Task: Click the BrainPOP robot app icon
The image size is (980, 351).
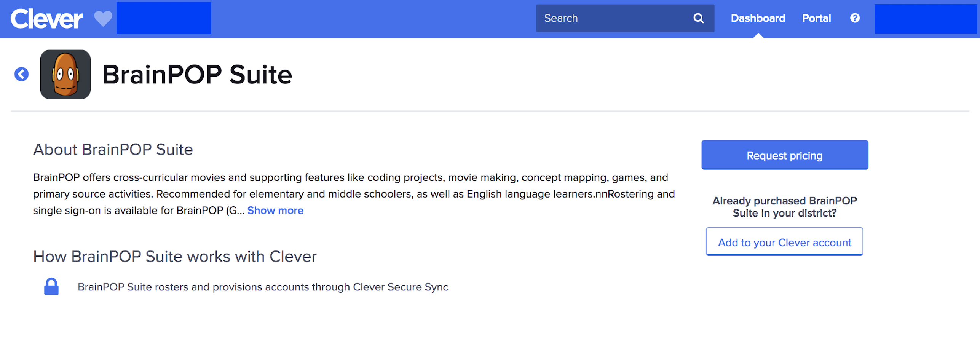Action: 65,75
